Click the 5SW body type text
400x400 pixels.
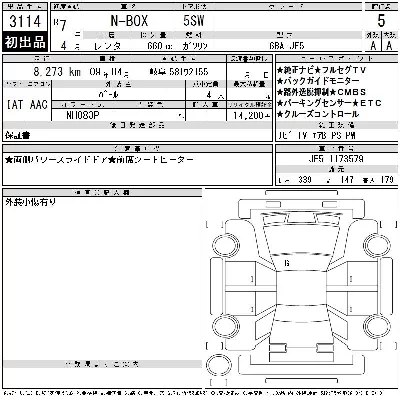point(194,21)
